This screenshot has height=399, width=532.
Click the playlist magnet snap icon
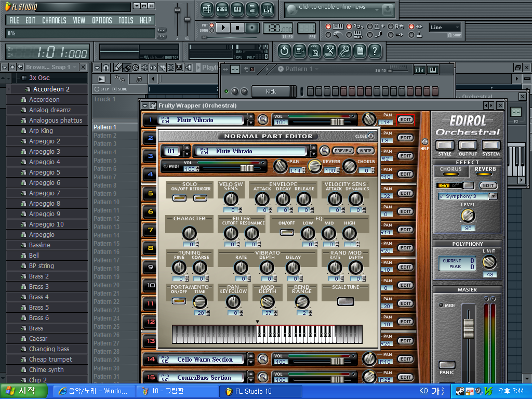(106, 68)
